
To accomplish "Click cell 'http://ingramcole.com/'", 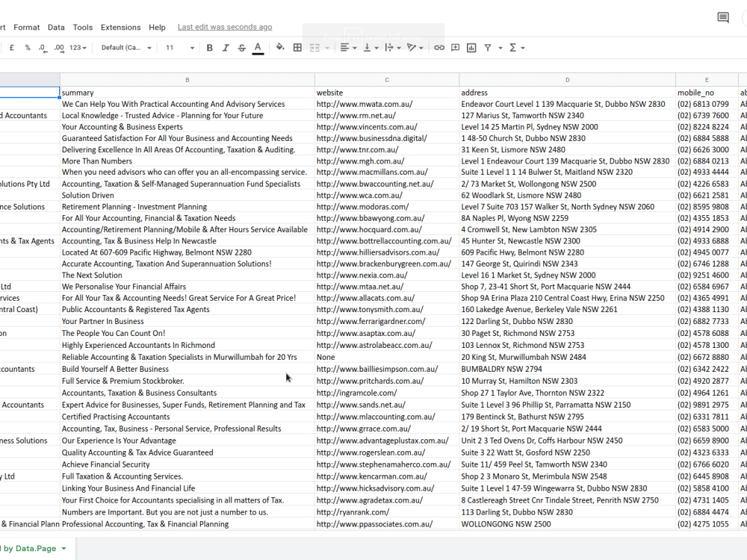I will (x=387, y=393).
